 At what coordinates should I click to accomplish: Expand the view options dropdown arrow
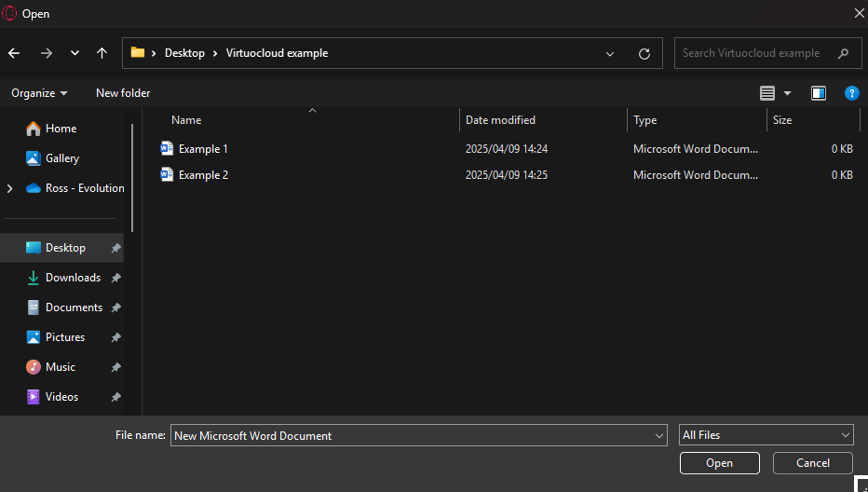787,93
